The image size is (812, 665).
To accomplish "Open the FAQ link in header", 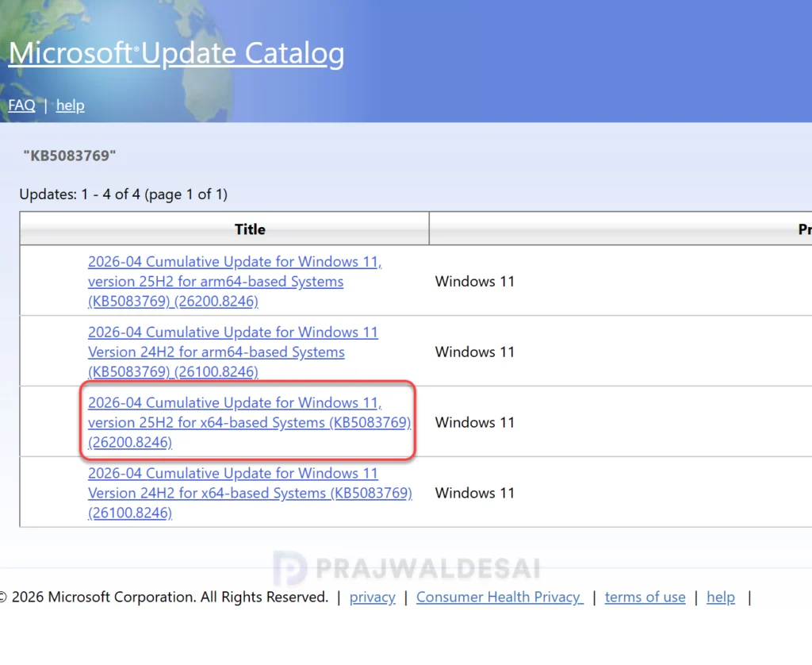I will (x=21, y=106).
